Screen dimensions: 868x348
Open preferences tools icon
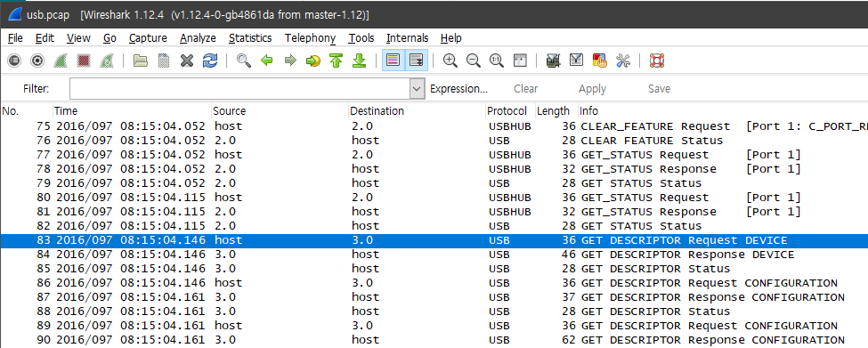(623, 61)
